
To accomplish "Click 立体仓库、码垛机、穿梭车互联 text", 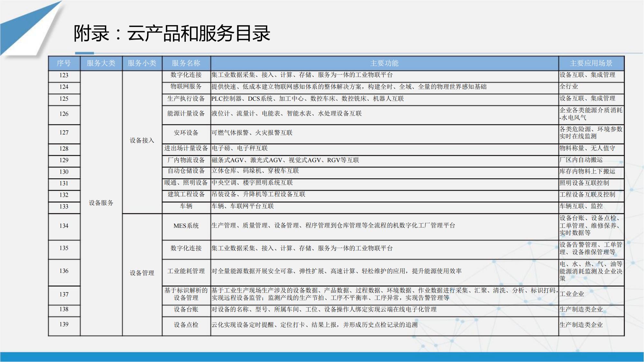I will [255, 171].
